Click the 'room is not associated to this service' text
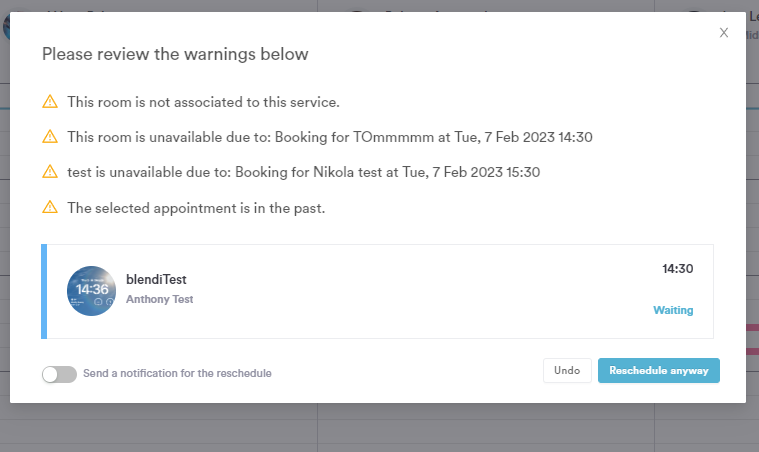This screenshot has width=759, height=452. click(203, 102)
